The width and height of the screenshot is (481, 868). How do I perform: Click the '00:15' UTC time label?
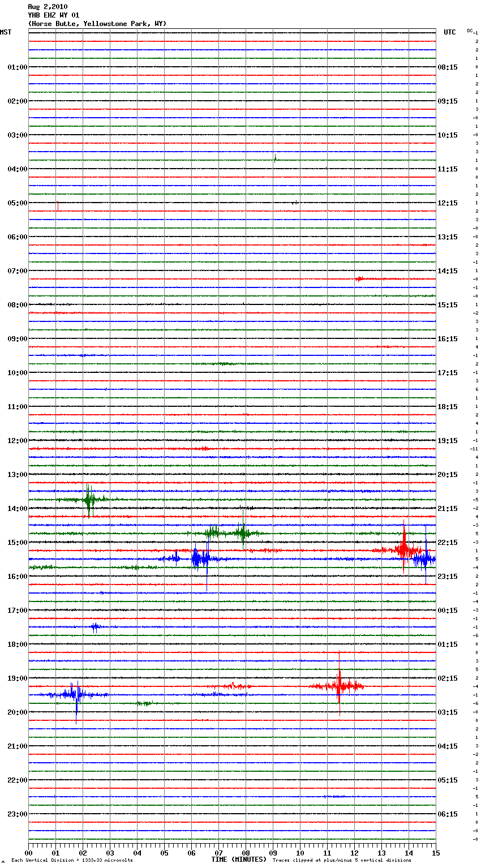(x=448, y=611)
